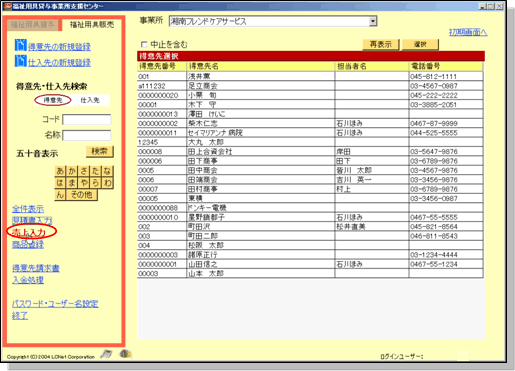Switch to the 福祉用具販売 tab
The width and height of the screenshot is (515, 371).
[92, 24]
